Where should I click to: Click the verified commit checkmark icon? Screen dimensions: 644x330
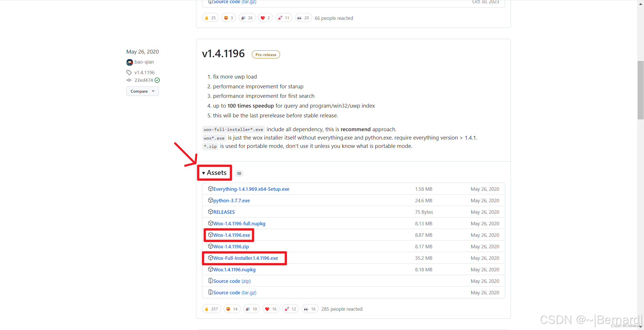tap(157, 80)
